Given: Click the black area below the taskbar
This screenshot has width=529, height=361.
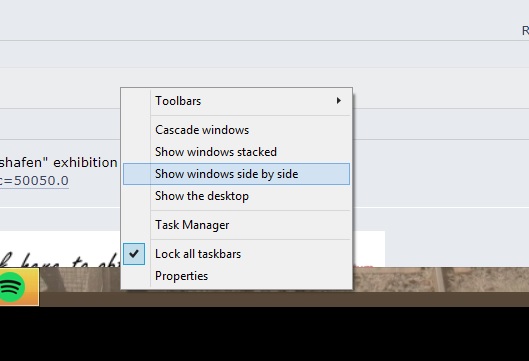Looking at the screenshot, I should point(264,334).
